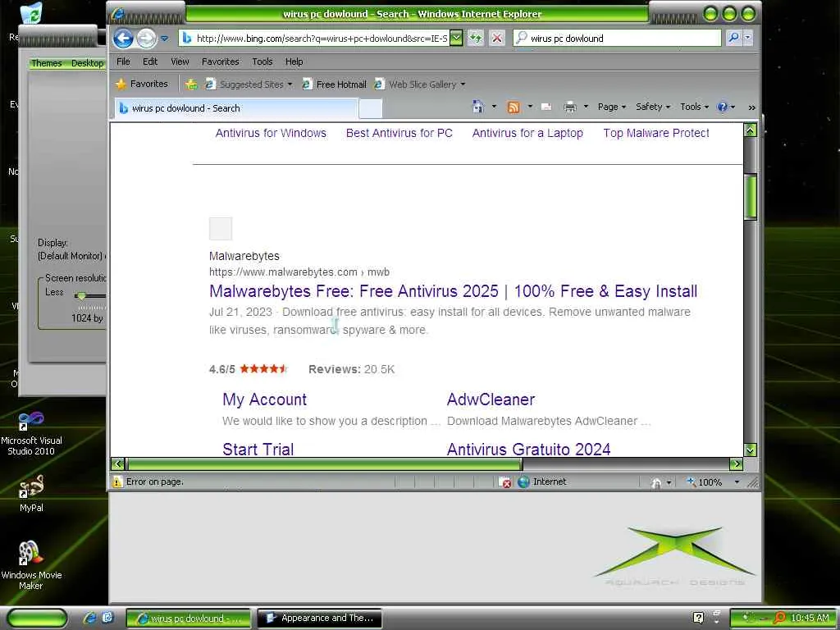Image resolution: width=840 pixels, height=630 pixels.
Task: Click the Refresh icon next to address bar
Action: (x=475, y=38)
